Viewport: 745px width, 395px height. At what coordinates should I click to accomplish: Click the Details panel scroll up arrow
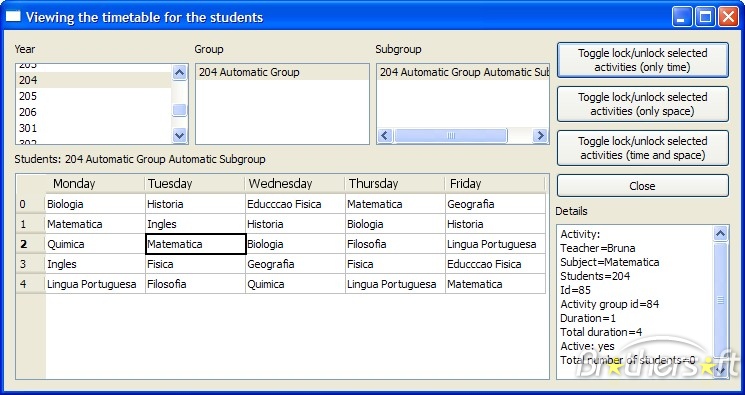point(720,233)
